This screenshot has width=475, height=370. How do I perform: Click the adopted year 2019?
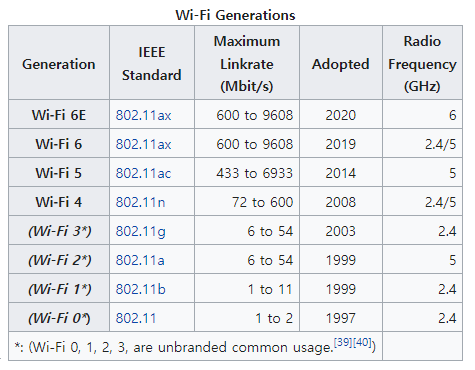[x=341, y=144]
